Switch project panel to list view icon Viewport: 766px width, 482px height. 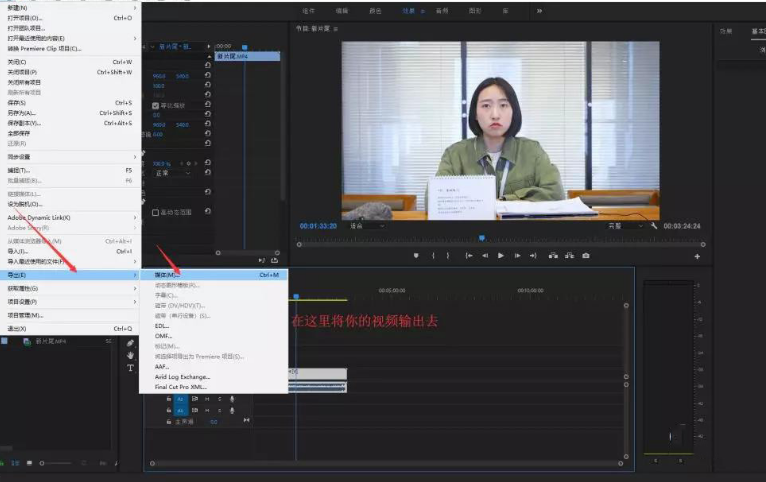tap(15, 463)
